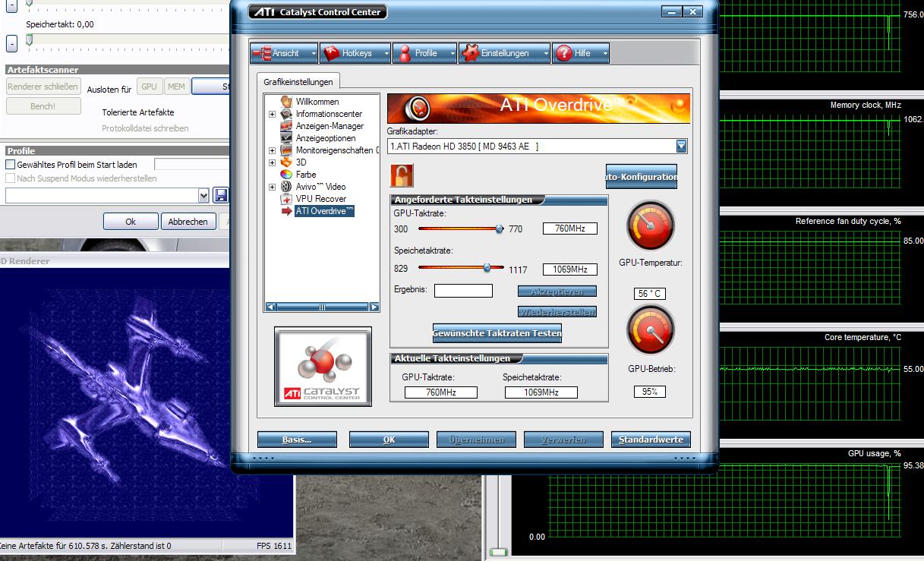
Task: Select the Monitoreigenschaften tree icon
Action: click(286, 150)
